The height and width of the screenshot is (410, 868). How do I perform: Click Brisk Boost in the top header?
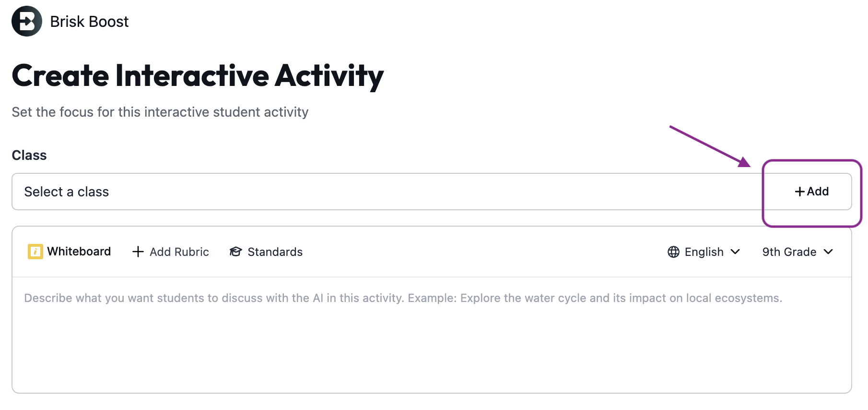tap(89, 21)
